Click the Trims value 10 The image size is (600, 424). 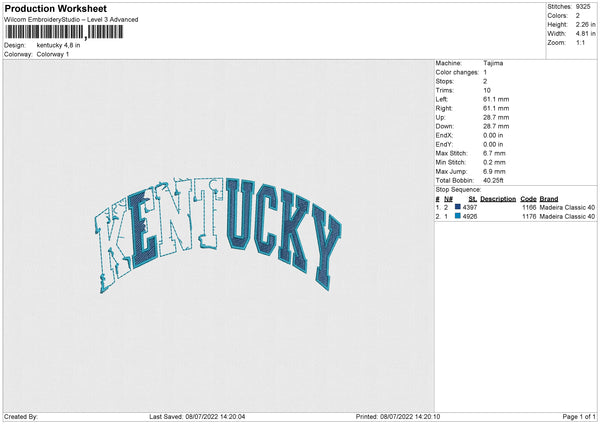tap(487, 90)
